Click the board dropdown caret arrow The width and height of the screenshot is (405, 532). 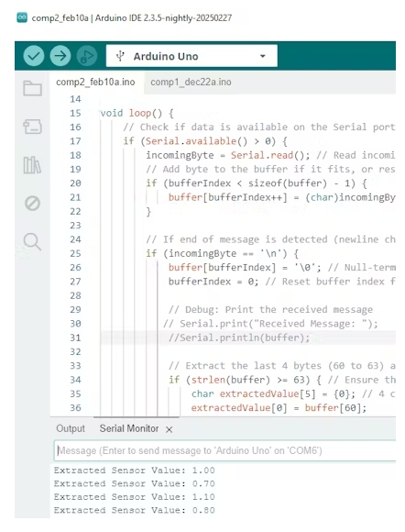(x=263, y=56)
